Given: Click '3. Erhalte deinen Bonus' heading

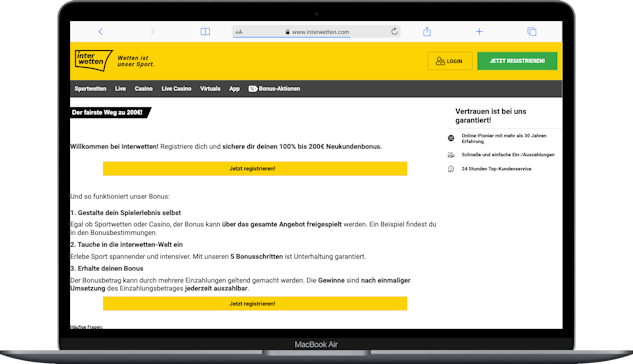Looking at the screenshot, I should coord(107,268).
